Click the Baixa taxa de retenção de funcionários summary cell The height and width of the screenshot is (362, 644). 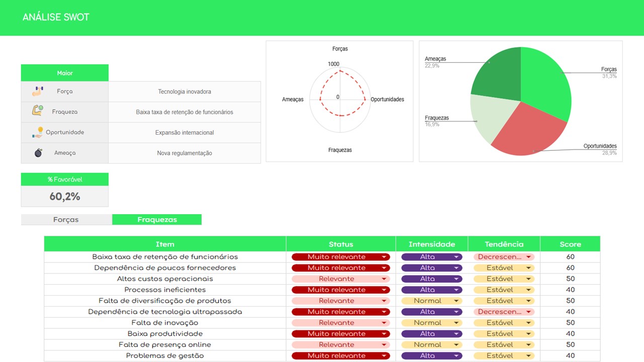point(185,112)
